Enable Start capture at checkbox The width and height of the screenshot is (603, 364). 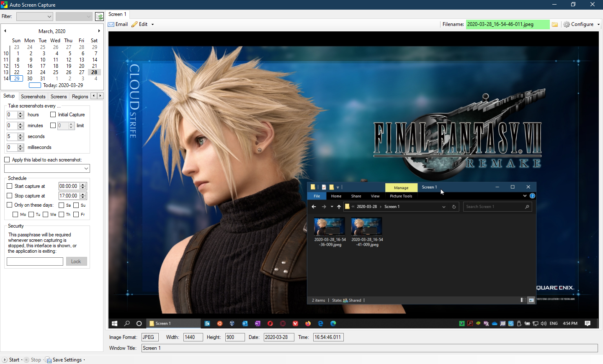click(x=10, y=186)
